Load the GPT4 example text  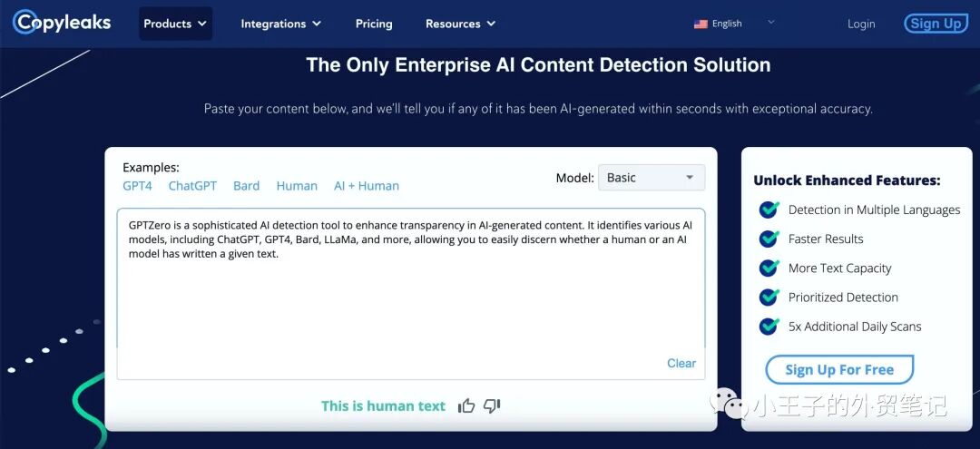[x=138, y=185]
